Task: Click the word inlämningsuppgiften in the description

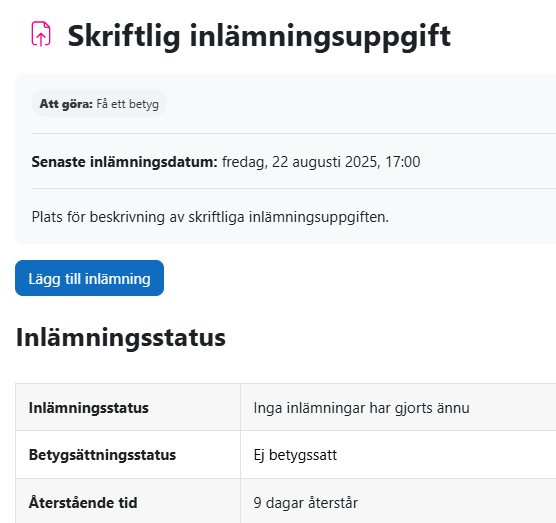Action: pos(319,217)
